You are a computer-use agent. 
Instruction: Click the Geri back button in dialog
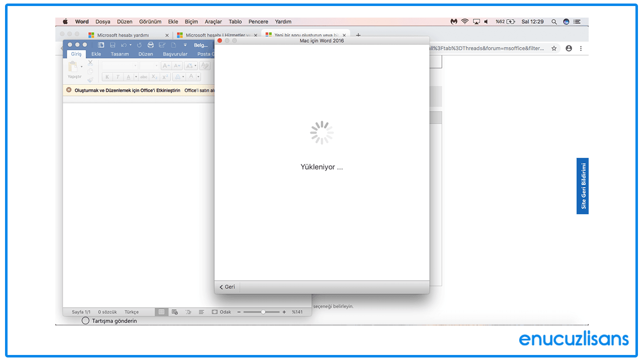tap(227, 287)
